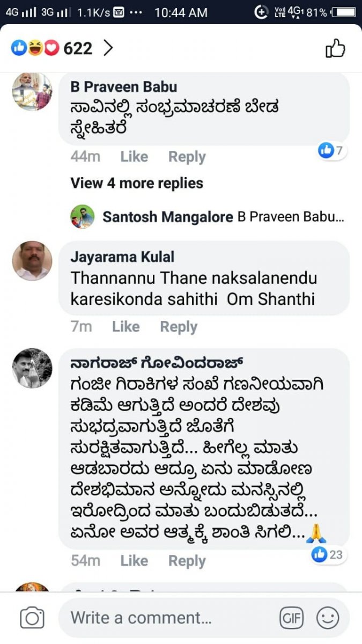
Task: Tap the reaction emojis next to 622
Action: point(35,48)
